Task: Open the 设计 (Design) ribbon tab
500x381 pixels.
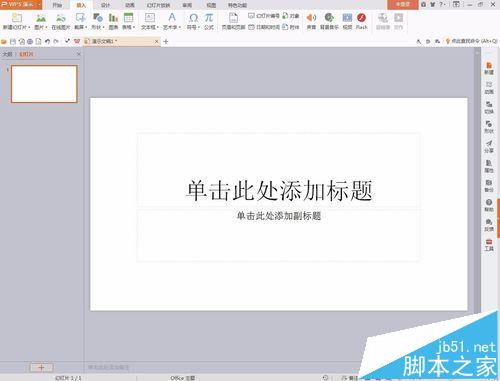Action: (x=105, y=5)
